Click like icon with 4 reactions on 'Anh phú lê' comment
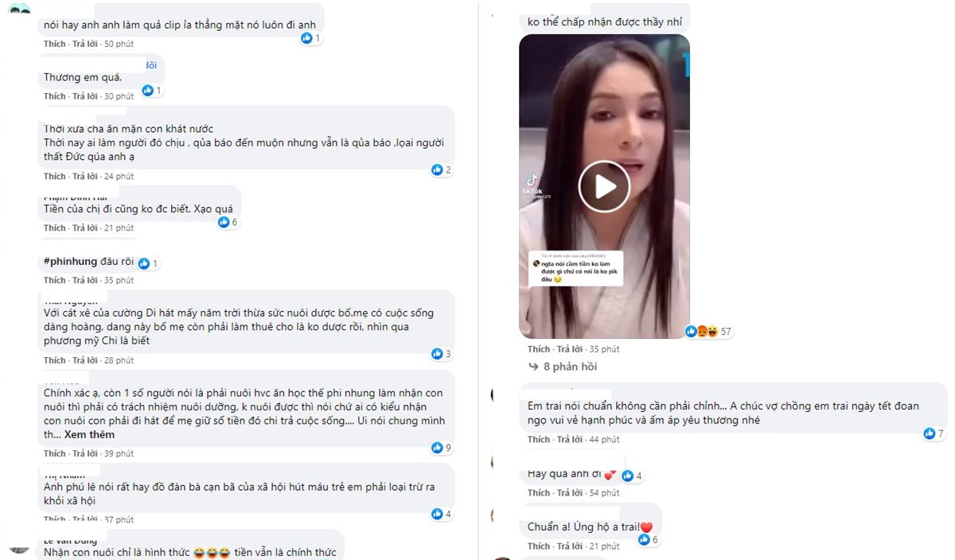Image resolution: width=955 pixels, height=560 pixels. click(x=437, y=514)
